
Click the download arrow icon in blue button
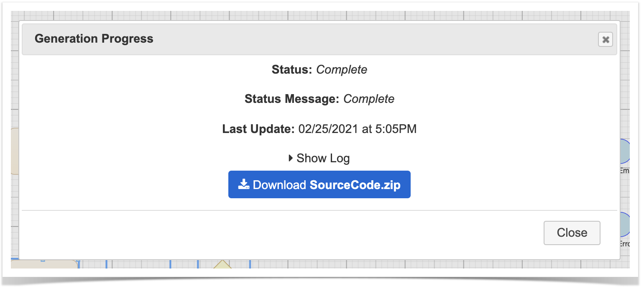pos(243,184)
